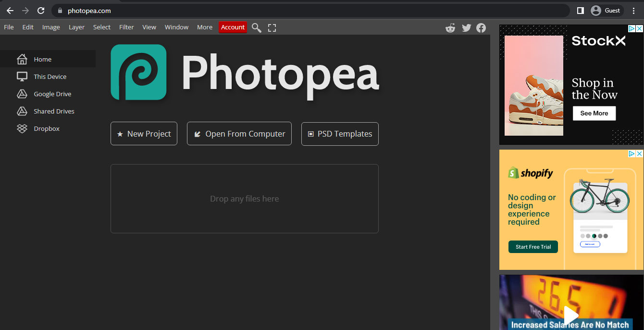The width and height of the screenshot is (644, 330).
Task: Click the 'Drop any files here' area
Action: (x=245, y=199)
